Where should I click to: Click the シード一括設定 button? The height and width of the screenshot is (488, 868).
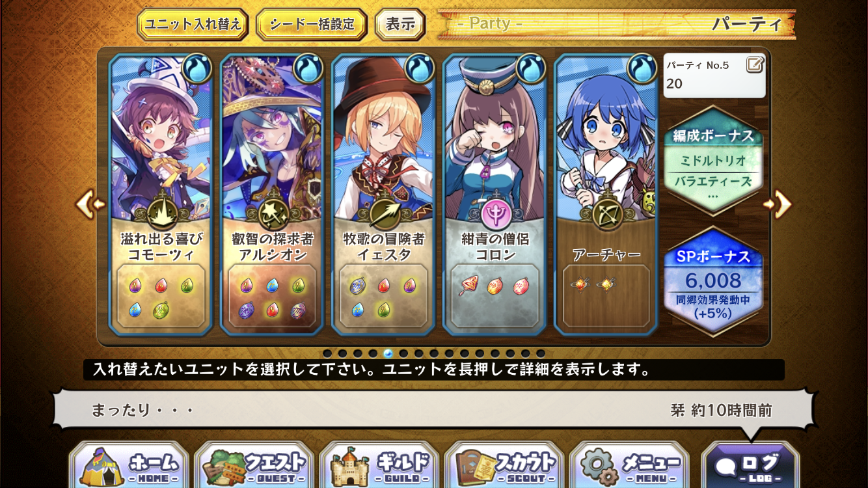point(312,25)
